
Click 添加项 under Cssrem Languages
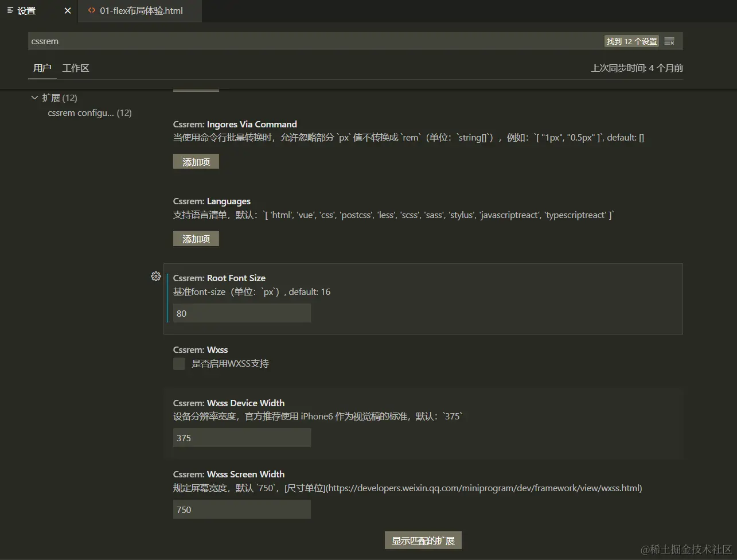point(196,238)
